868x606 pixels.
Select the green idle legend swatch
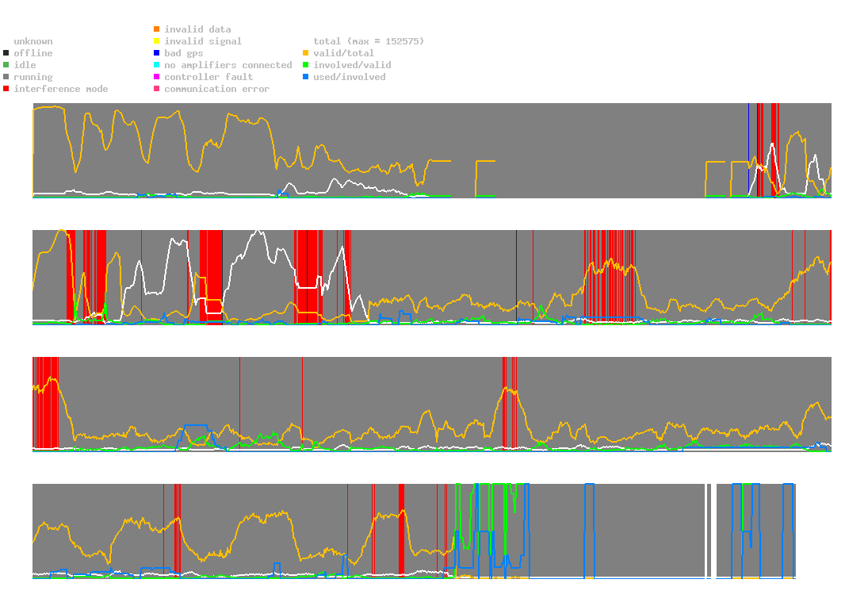point(6,65)
